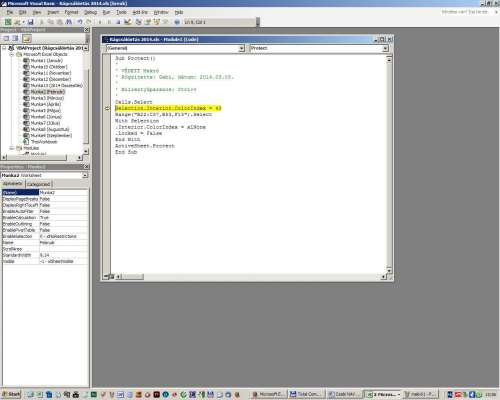Select Munka7 sheet in project tree
The width and height of the screenshot is (500, 400).
(x=45, y=123)
